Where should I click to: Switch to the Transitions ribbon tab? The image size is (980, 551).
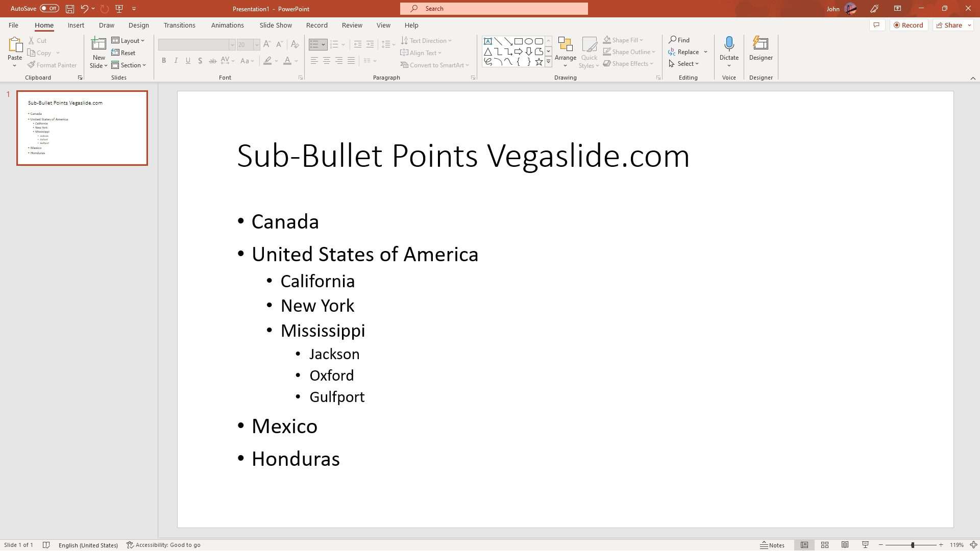(178, 26)
